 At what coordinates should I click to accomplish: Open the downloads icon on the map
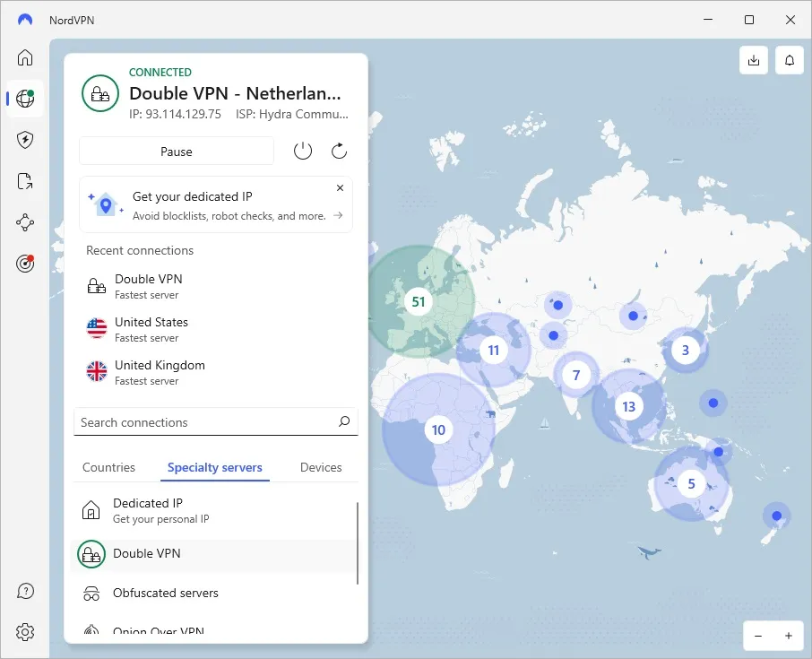[754, 60]
